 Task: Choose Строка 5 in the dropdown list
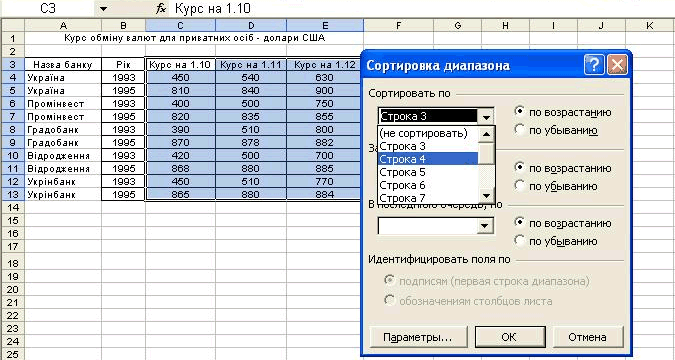click(428, 172)
